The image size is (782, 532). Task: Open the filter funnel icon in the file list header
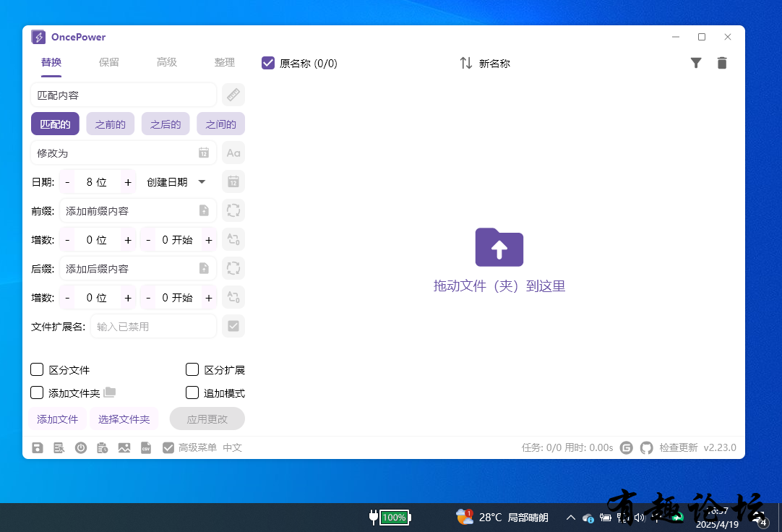pyautogui.click(x=696, y=63)
